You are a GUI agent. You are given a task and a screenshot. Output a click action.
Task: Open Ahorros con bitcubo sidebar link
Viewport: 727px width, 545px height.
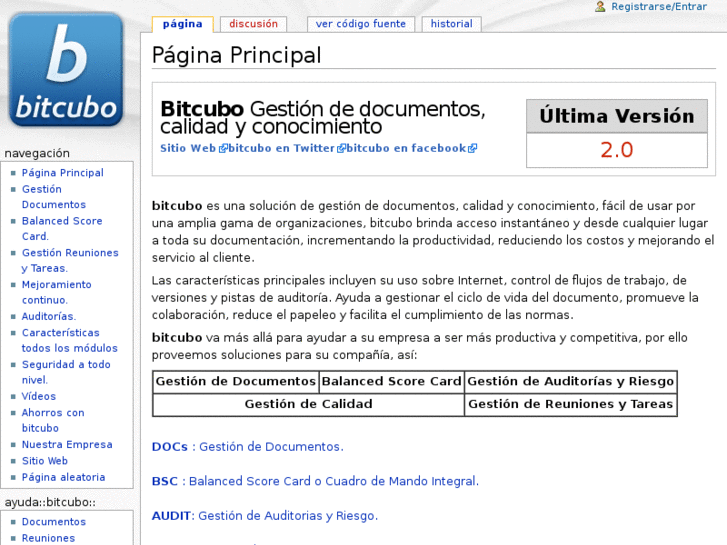tap(53, 420)
